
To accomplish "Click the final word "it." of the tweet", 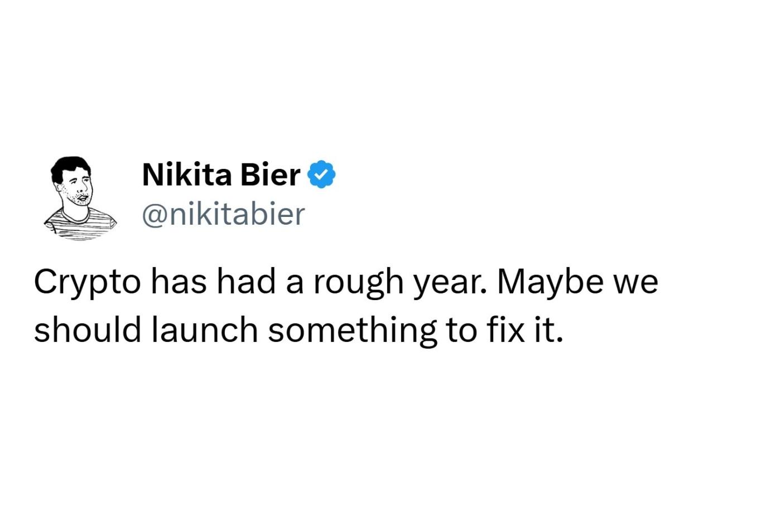I will [x=546, y=330].
